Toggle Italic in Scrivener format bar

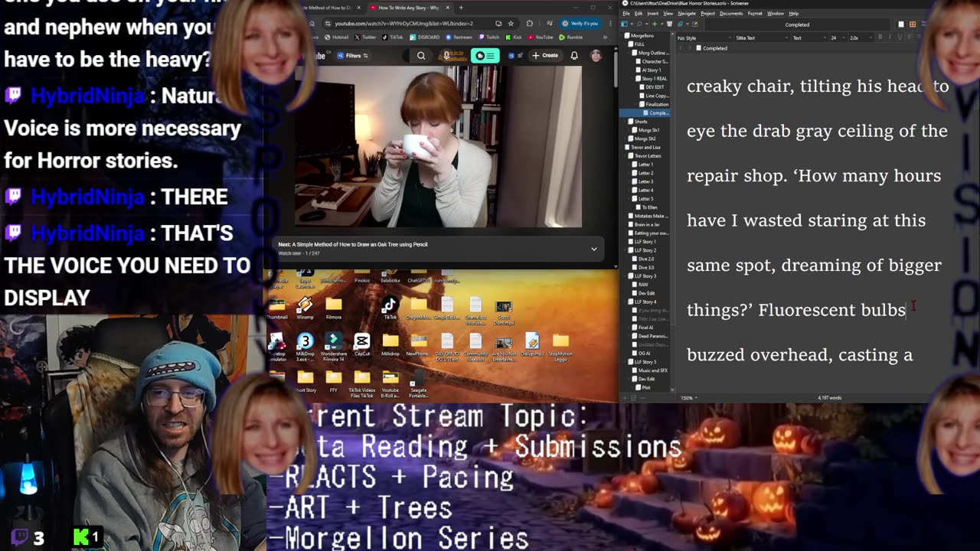click(x=890, y=38)
